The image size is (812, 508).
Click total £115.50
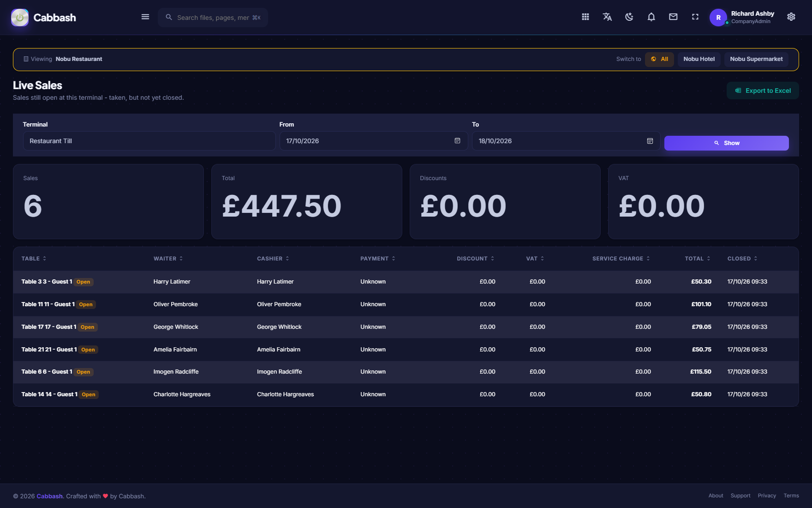coord(700,372)
